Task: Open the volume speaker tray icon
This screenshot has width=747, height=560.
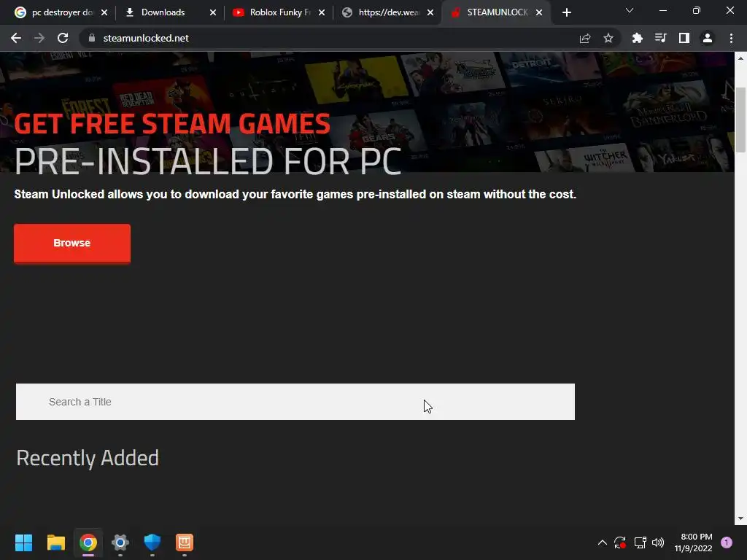Action: pyautogui.click(x=658, y=542)
